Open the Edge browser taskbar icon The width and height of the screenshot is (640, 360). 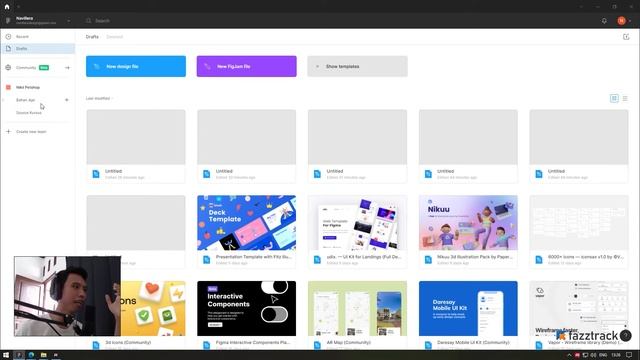[x=31, y=355]
